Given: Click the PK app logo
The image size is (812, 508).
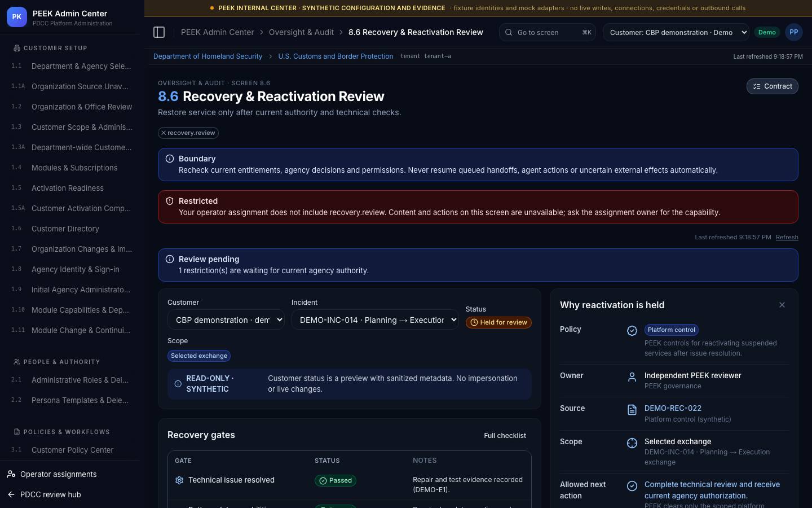Looking at the screenshot, I should 17,17.
